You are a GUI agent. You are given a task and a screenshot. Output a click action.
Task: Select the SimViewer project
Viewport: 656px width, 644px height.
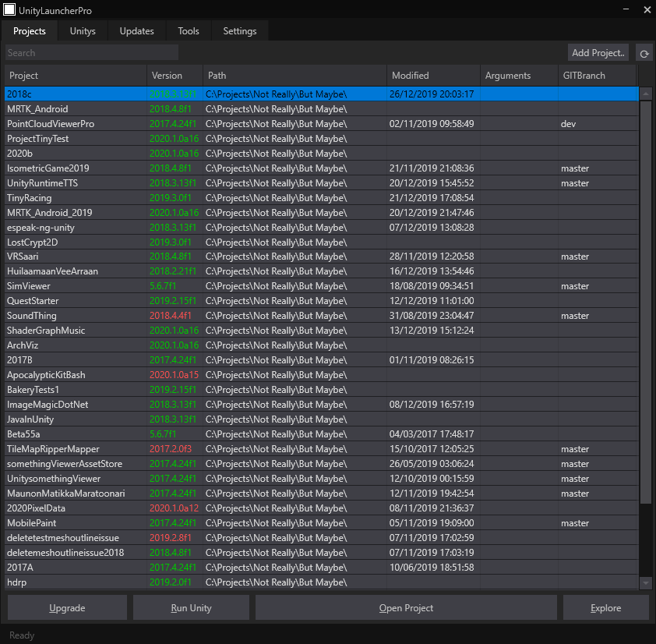click(321, 286)
